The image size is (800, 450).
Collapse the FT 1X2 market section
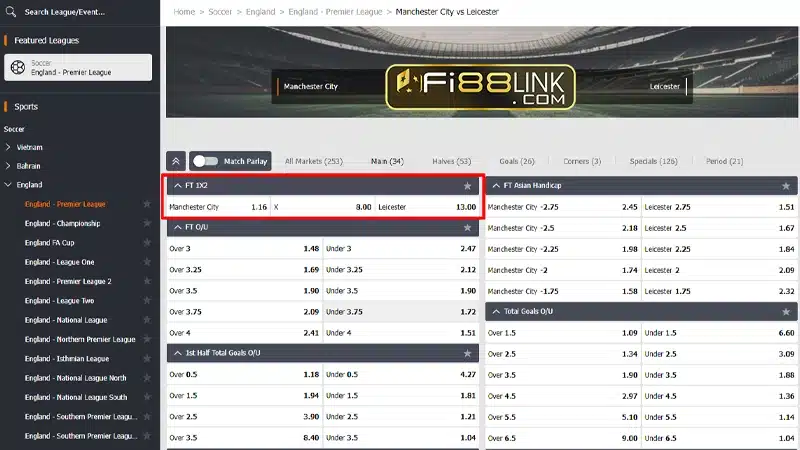pos(178,186)
